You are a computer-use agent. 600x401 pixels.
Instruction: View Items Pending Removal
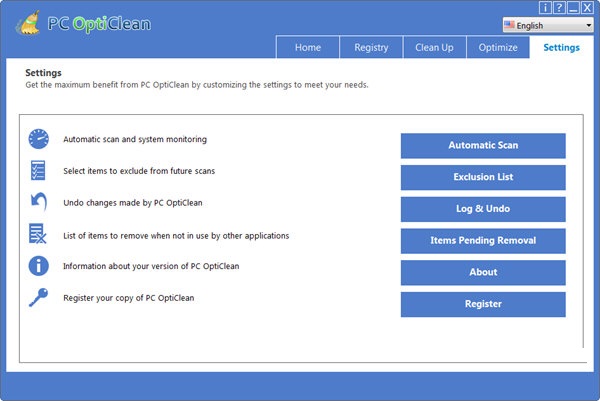[x=483, y=241]
